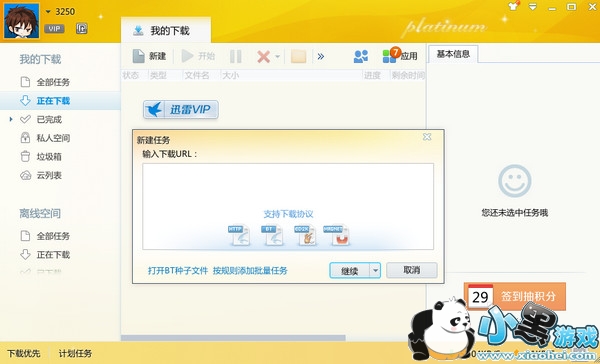The width and height of the screenshot is (600, 364).
Task: Click the skin shirt icon in title bar
Action: click(x=513, y=7)
